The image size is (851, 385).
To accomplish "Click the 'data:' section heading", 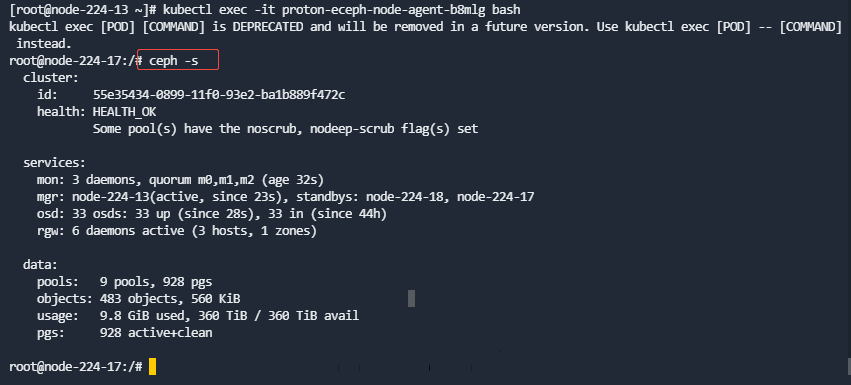I will click(x=40, y=265).
